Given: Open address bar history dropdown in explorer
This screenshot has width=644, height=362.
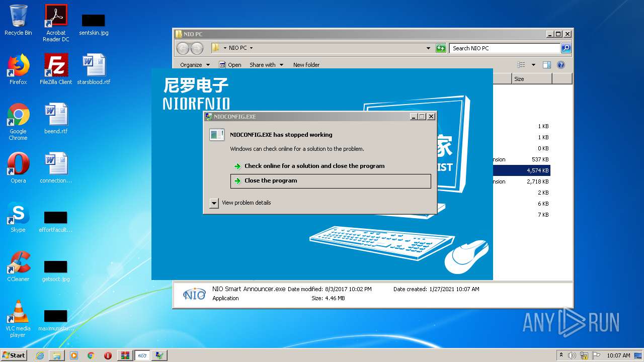Looking at the screenshot, I should (x=428, y=48).
